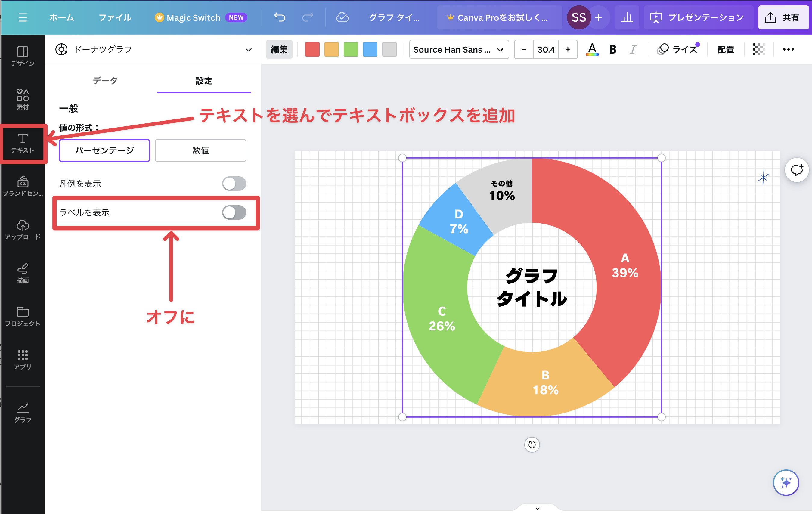Switch to the データ tab
812x514 pixels.
(x=105, y=81)
